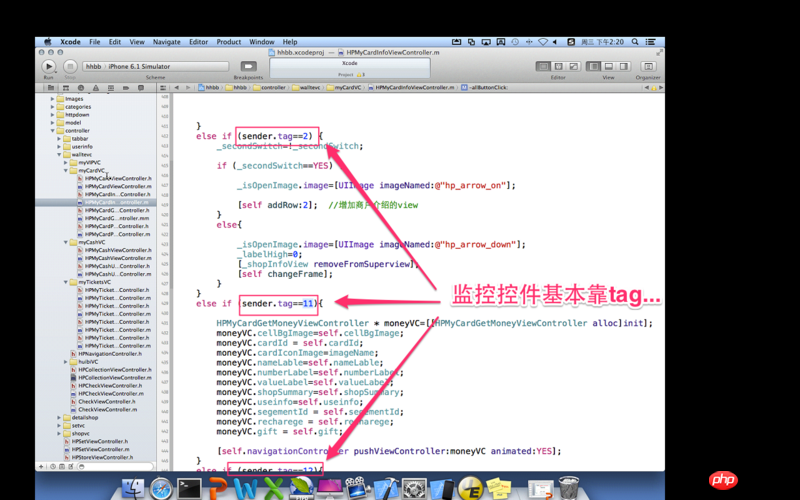Choose the iPhone 6.1 Simulator destination
Screen dimensions: 800x500
click(x=139, y=66)
